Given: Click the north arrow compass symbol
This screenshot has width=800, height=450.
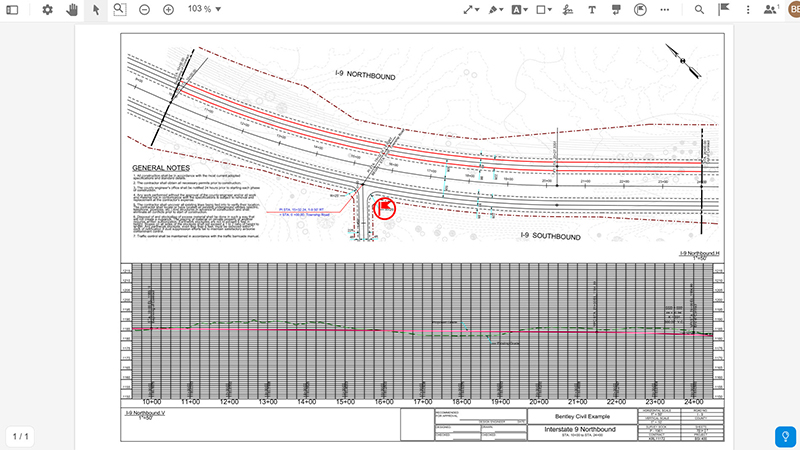Looking at the screenshot, I should [x=683, y=61].
